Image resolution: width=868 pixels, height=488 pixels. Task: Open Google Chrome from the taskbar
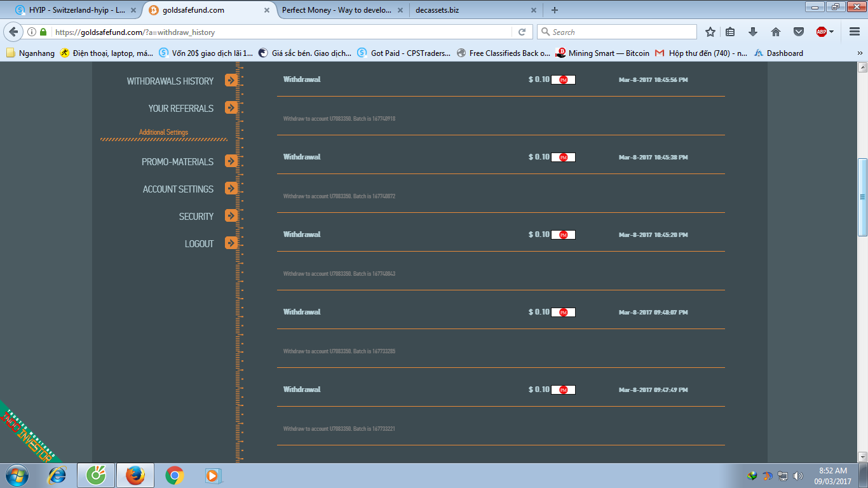[x=175, y=475]
